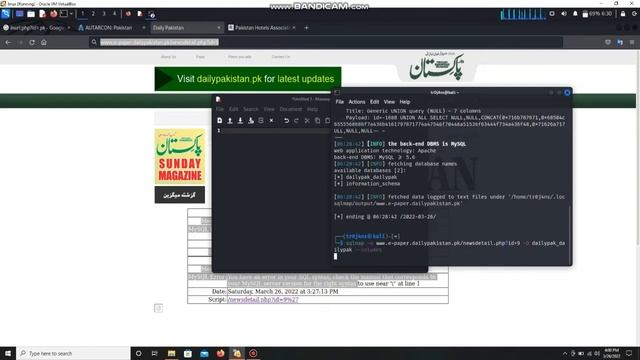Viewport: 640px width, 360px height.
Task: Launch Firefox from the Kali top panel
Action: (x=53, y=14)
